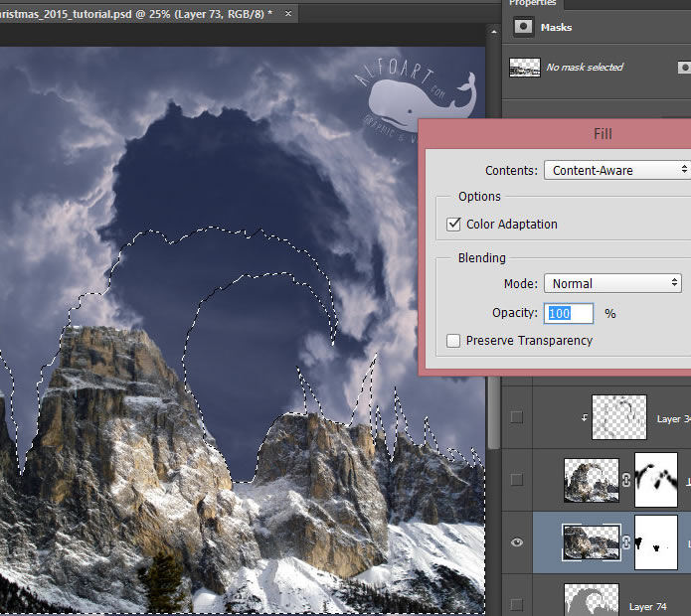The width and height of the screenshot is (691, 616).
Task: Switch to the Properties panel tab
Action: point(533,4)
